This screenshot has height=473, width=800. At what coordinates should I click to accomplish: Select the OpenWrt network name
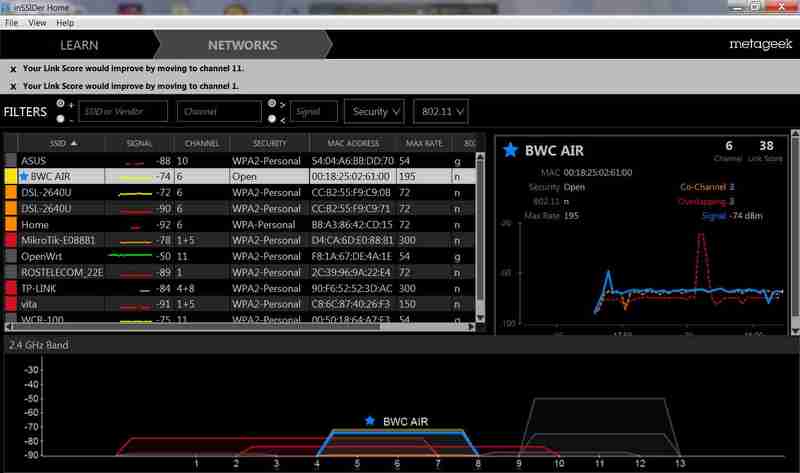[41, 257]
